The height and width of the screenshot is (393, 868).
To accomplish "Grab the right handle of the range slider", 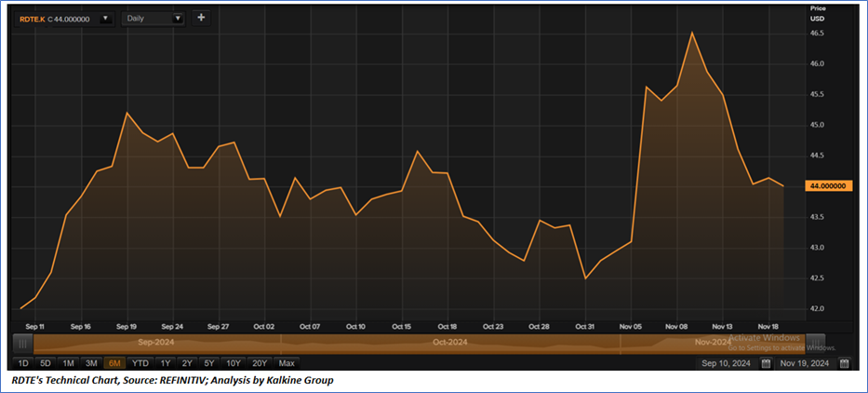I will 815,344.
